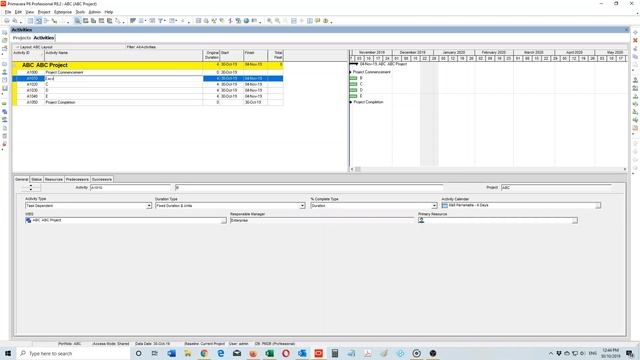Select the ABC Project summary band
Image resolution: width=640 pixels, height=360 pixels.
[x=148, y=65]
